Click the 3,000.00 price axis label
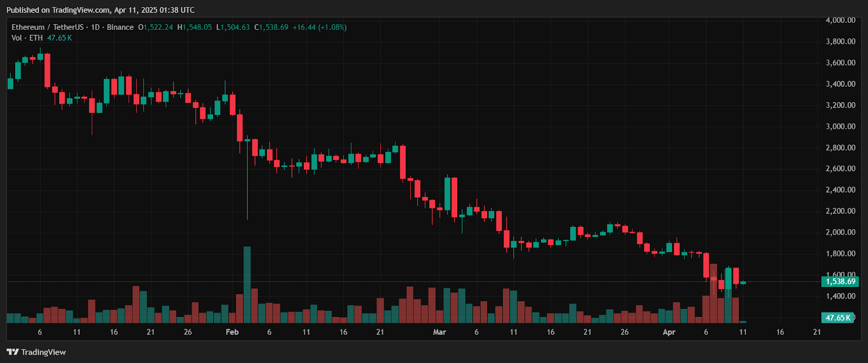The height and width of the screenshot is (363, 868). [x=840, y=126]
